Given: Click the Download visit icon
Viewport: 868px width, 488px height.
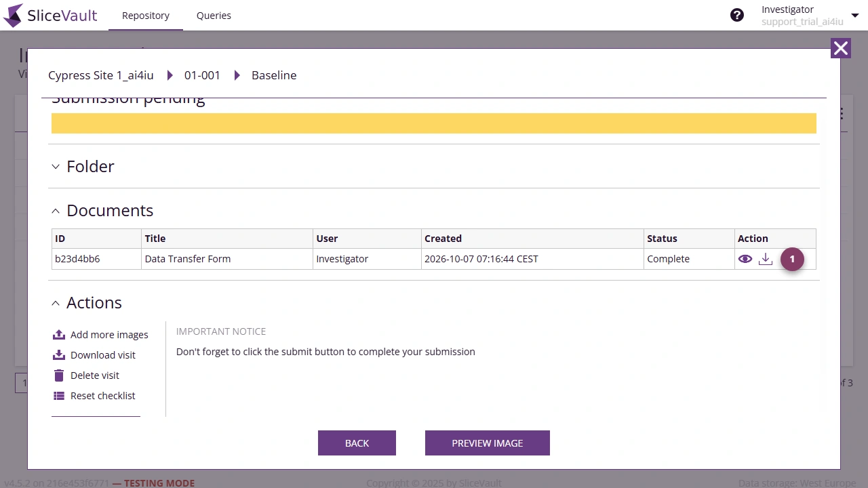Looking at the screenshot, I should [x=59, y=355].
